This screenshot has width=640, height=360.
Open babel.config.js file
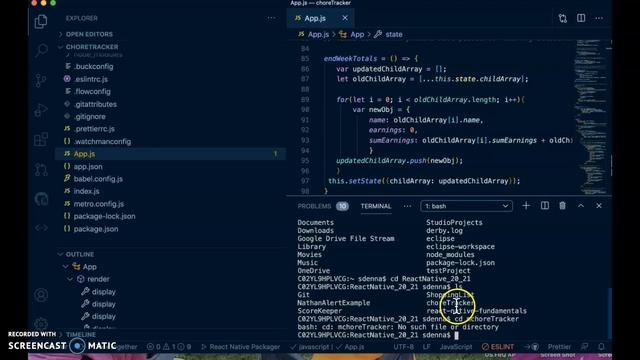98,179
